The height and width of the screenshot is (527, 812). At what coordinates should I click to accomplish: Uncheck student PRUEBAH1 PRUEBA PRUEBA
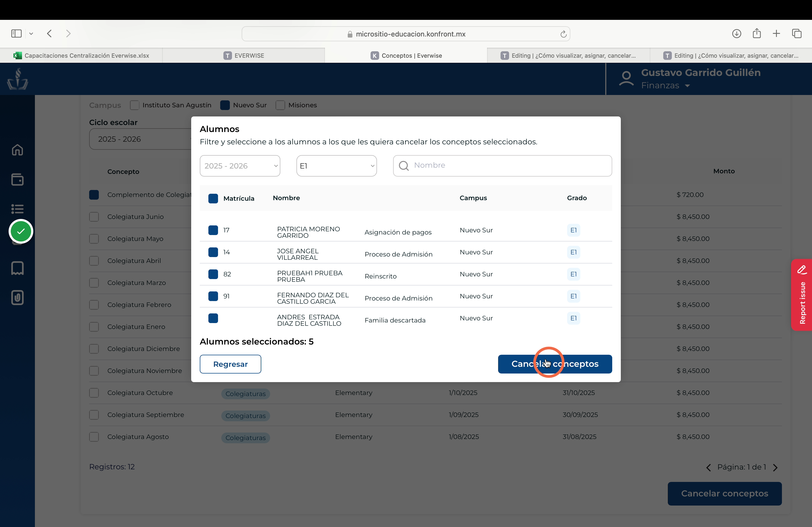213,274
